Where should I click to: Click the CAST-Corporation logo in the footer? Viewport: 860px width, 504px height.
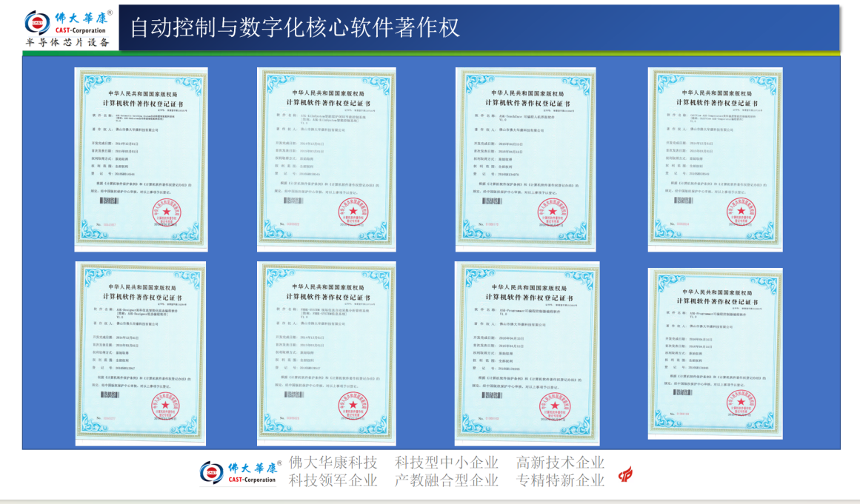pos(240,474)
